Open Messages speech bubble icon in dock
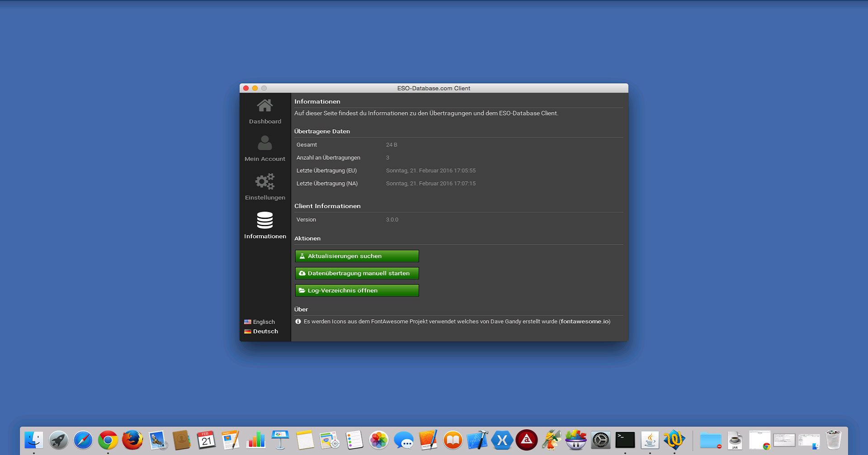The height and width of the screenshot is (455, 868). coord(403,440)
